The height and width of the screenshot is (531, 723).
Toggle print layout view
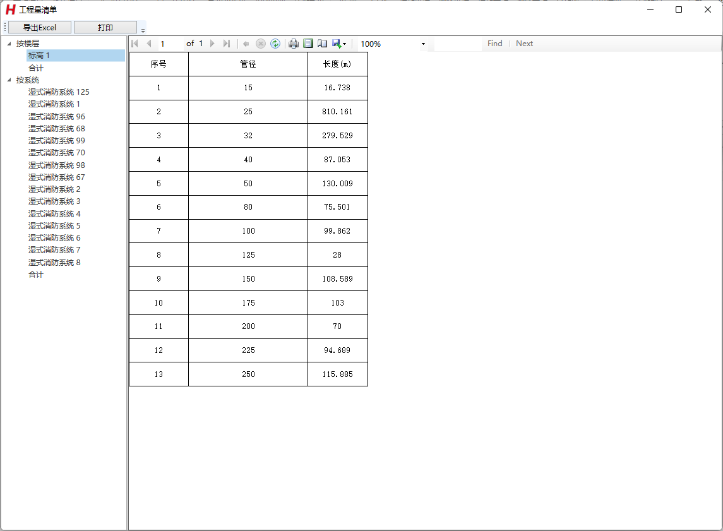308,44
